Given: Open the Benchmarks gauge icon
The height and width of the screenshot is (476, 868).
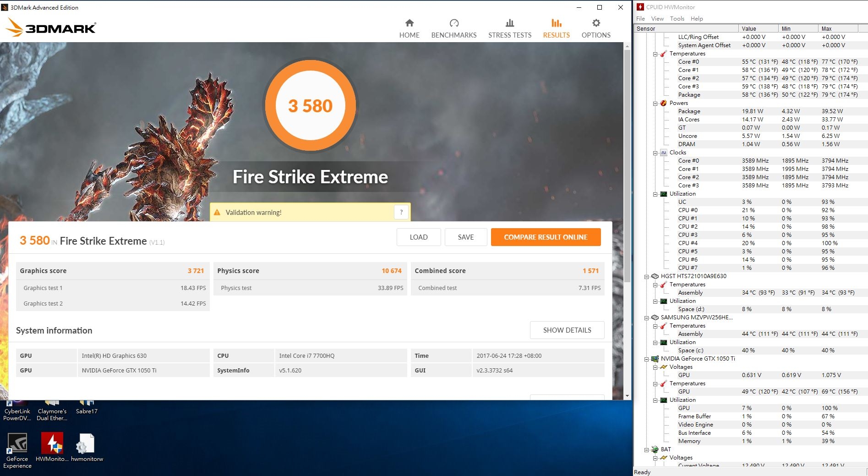Looking at the screenshot, I should 454,23.
